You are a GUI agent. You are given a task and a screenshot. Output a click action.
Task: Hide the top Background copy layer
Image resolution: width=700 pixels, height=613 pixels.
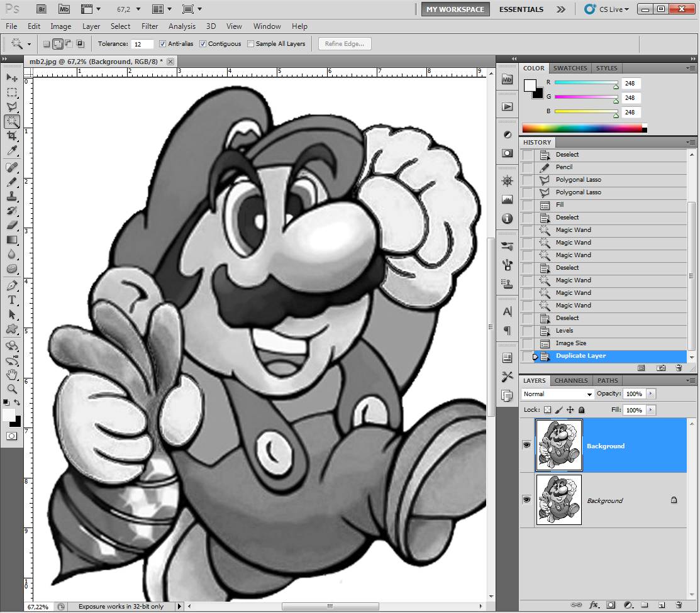tap(527, 445)
